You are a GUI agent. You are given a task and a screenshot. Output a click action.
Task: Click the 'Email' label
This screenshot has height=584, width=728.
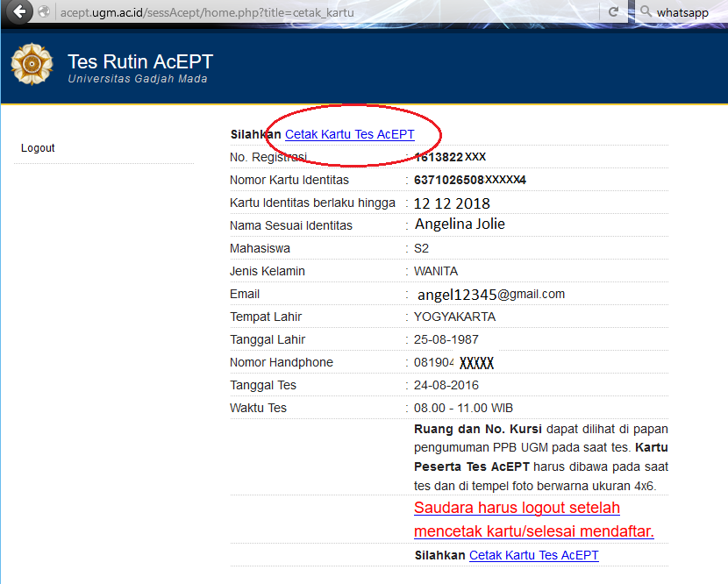245,294
